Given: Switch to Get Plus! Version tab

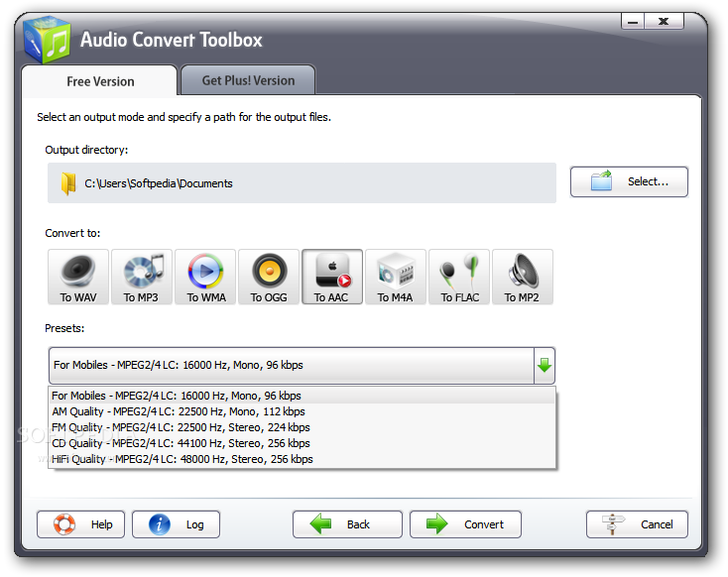Looking at the screenshot, I should click(x=248, y=80).
